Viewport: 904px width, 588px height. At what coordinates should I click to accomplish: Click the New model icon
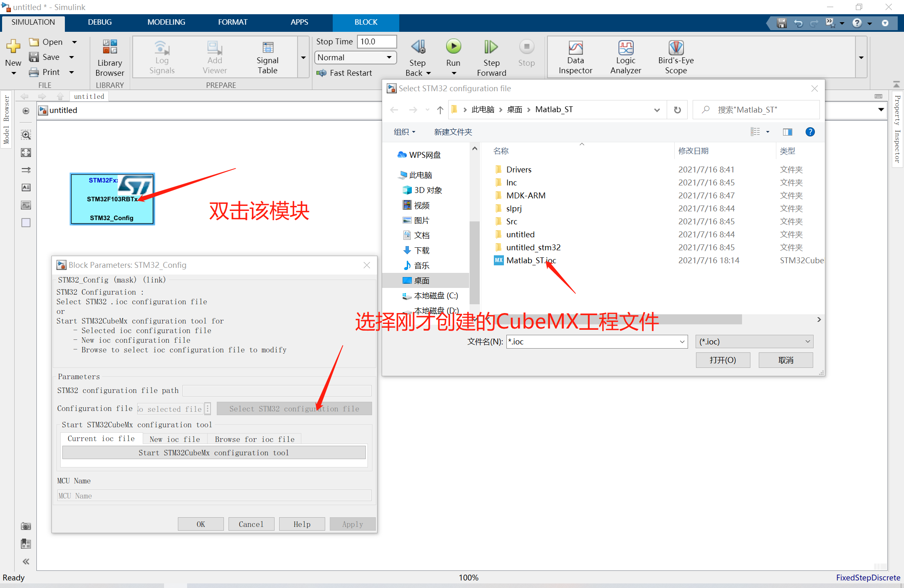coord(13,47)
